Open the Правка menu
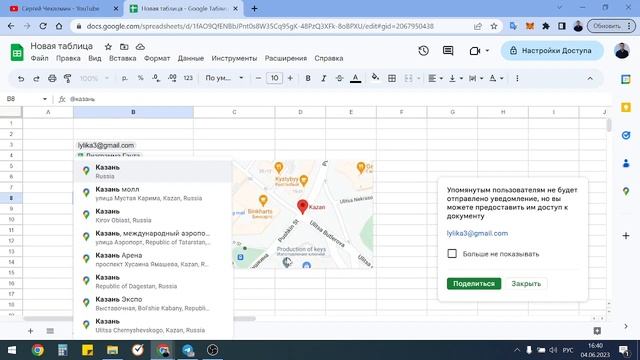This screenshot has height=360, width=640. [x=68, y=58]
